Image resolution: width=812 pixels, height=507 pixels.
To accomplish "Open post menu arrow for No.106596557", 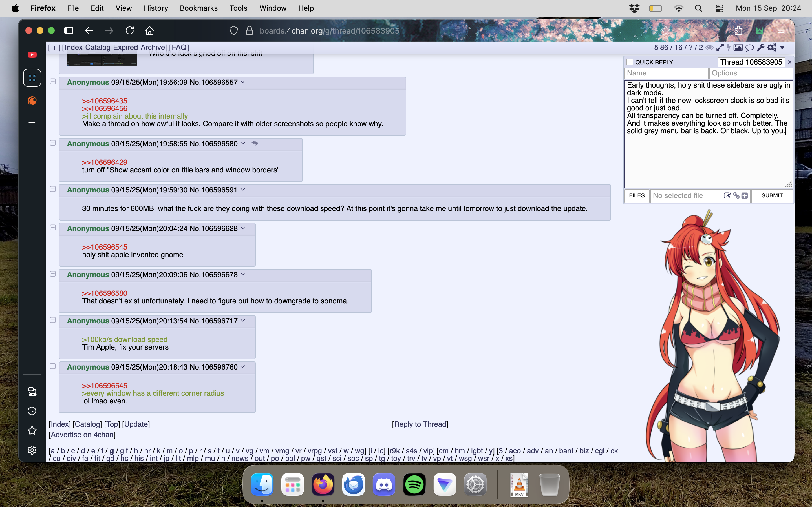I will 243,82.
